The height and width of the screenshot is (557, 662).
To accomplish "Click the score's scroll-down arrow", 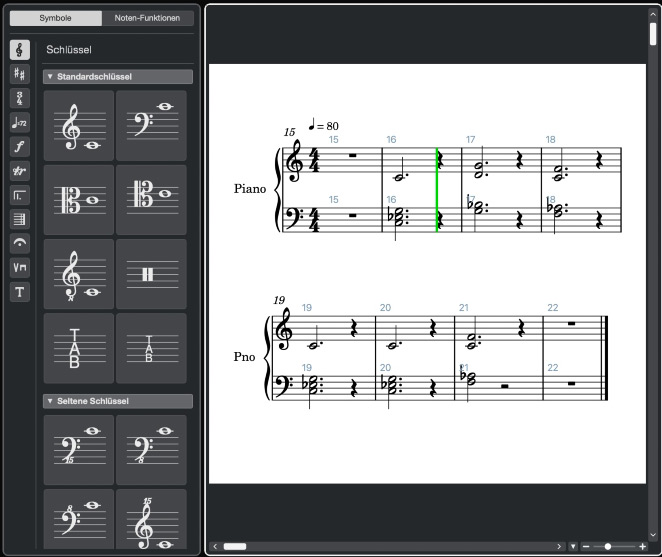I will click(x=653, y=535).
